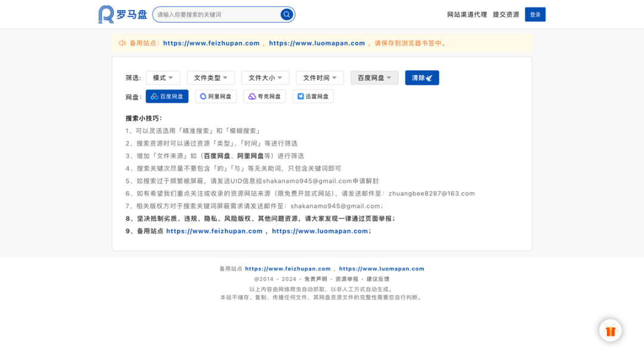Click the @2014 - 2024 footer text
The width and height of the screenshot is (644, 364).
point(275,279)
